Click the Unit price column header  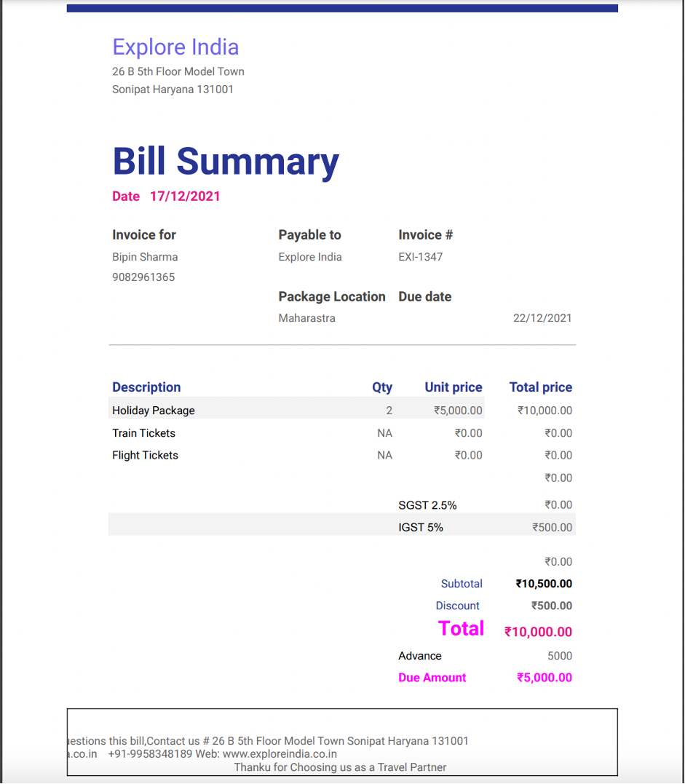[x=453, y=387]
